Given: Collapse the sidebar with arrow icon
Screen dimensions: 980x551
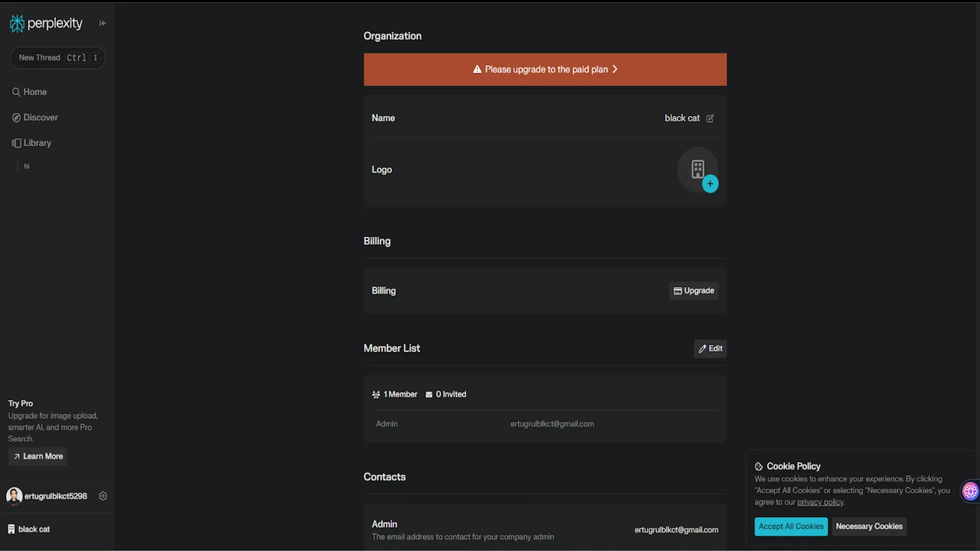Looking at the screenshot, I should (103, 23).
